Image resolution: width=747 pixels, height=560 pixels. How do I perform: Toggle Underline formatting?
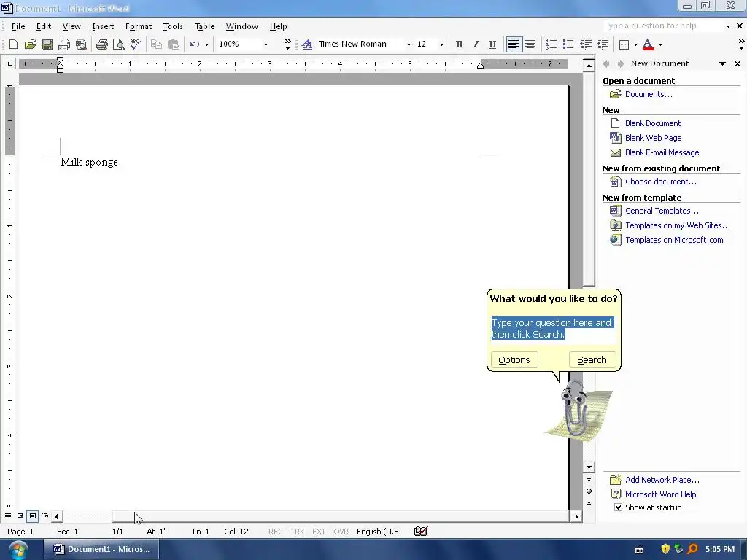click(492, 44)
